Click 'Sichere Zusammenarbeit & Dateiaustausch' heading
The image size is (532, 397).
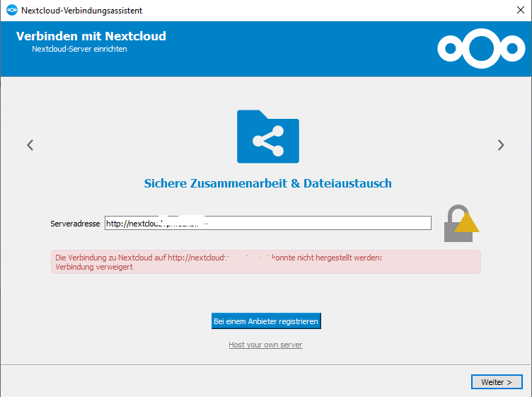click(267, 183)
